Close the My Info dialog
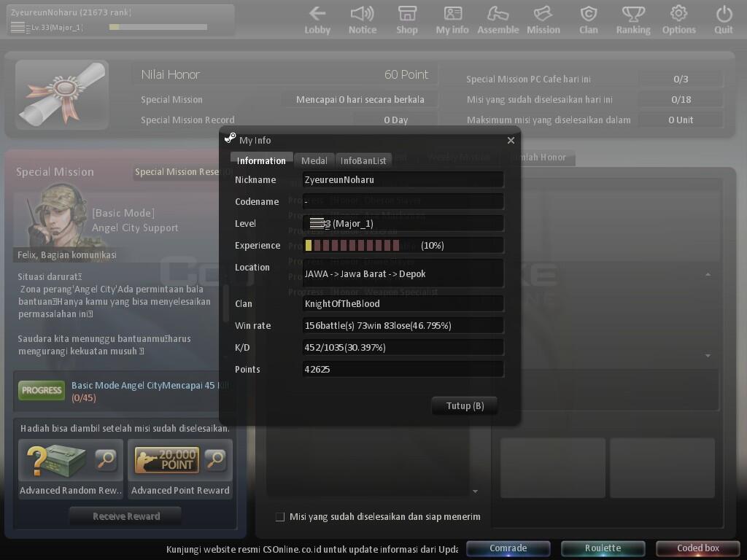The image size is (747, 560). pos(511,140)
